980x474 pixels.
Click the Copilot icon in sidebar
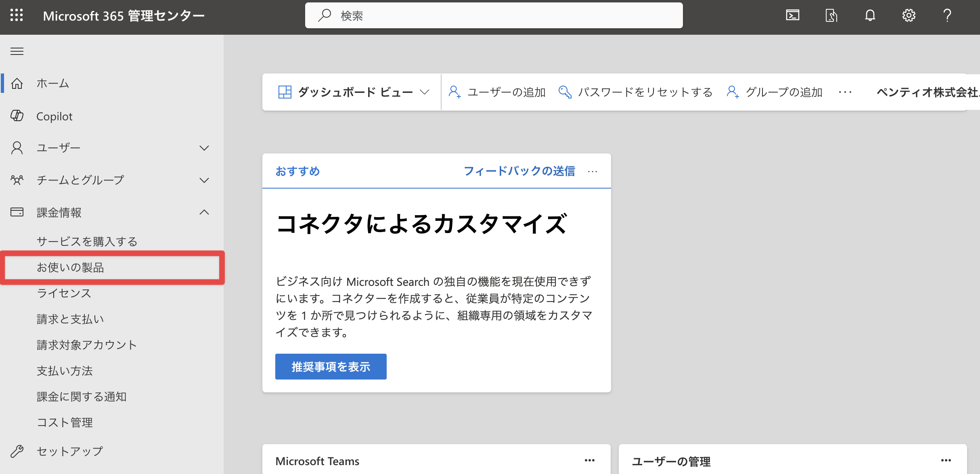(17, 116)
